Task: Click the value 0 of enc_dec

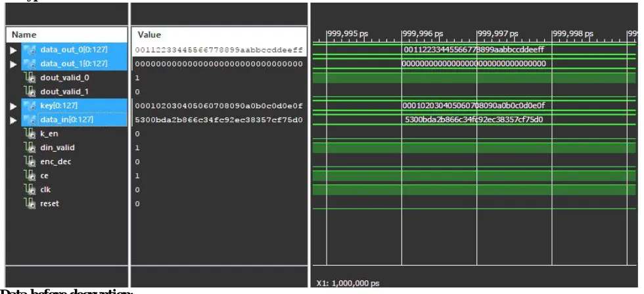Action: [x=137, y=161]
